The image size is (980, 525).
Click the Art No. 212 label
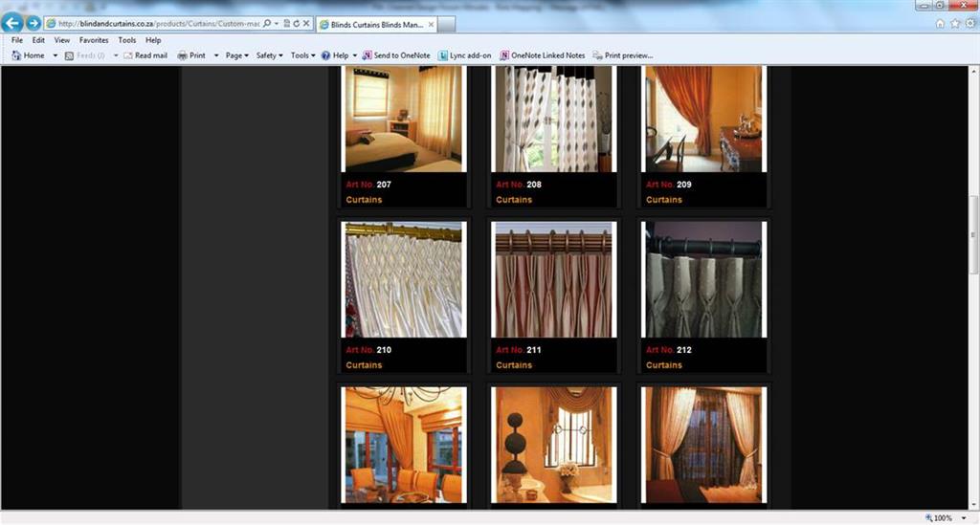tap(668, 350)
